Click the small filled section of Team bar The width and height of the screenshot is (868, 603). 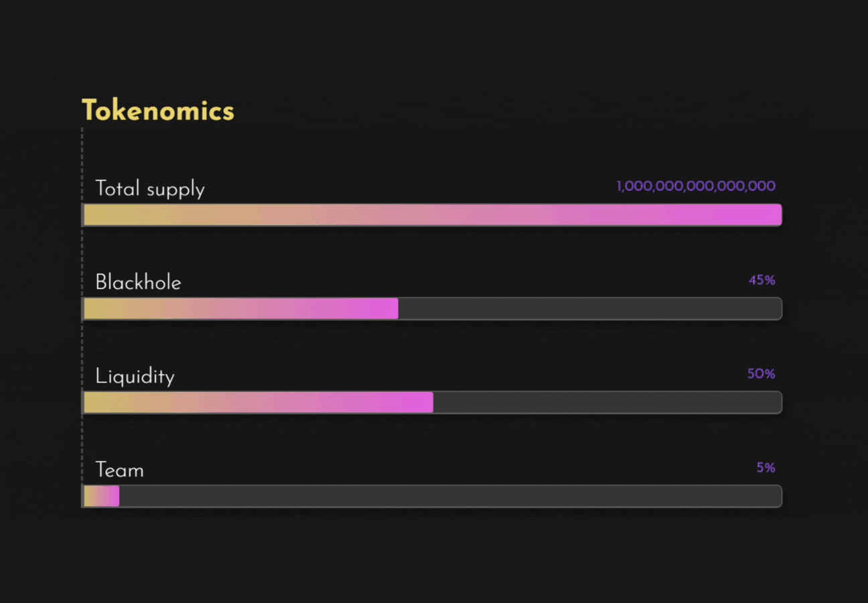click(101, 496)
